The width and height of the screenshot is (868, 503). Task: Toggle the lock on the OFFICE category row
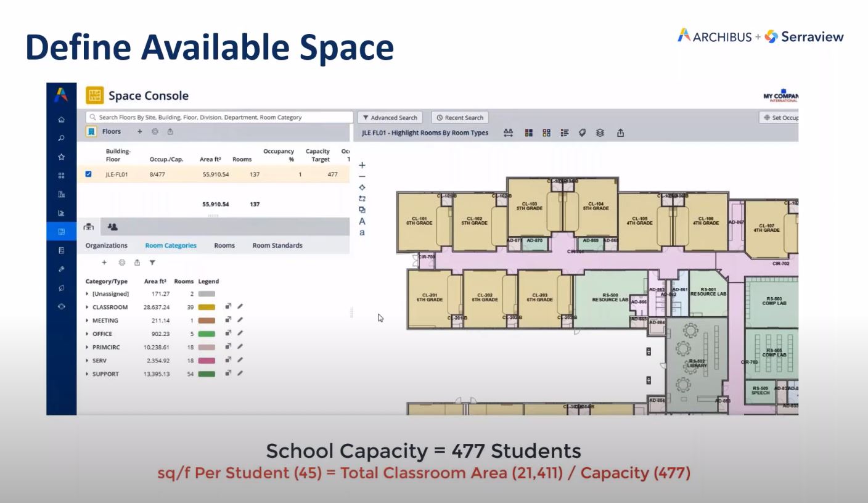pyautogui.click(x=227, y=333)
